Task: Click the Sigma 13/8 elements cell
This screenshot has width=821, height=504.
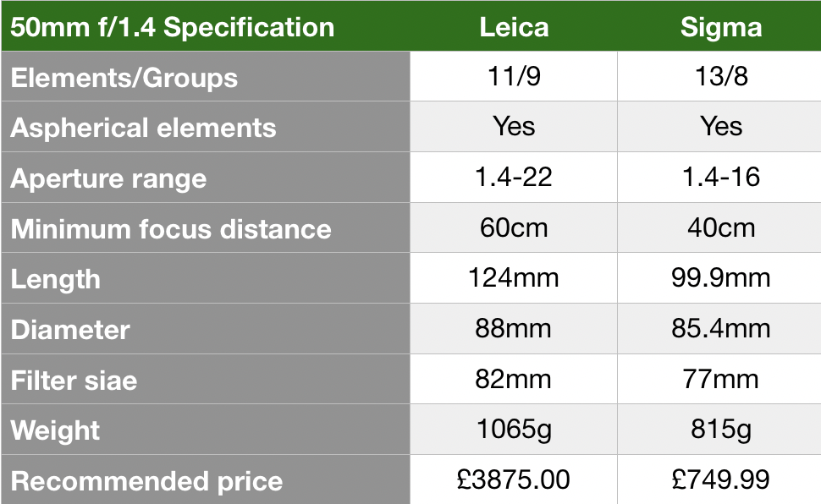Action: (x=719, y=76)
